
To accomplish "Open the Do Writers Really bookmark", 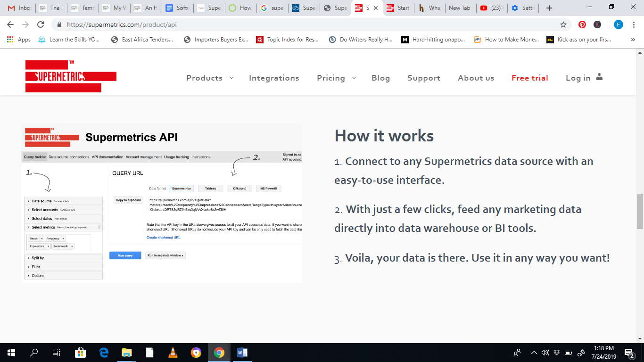I will [x=361, y=40].
